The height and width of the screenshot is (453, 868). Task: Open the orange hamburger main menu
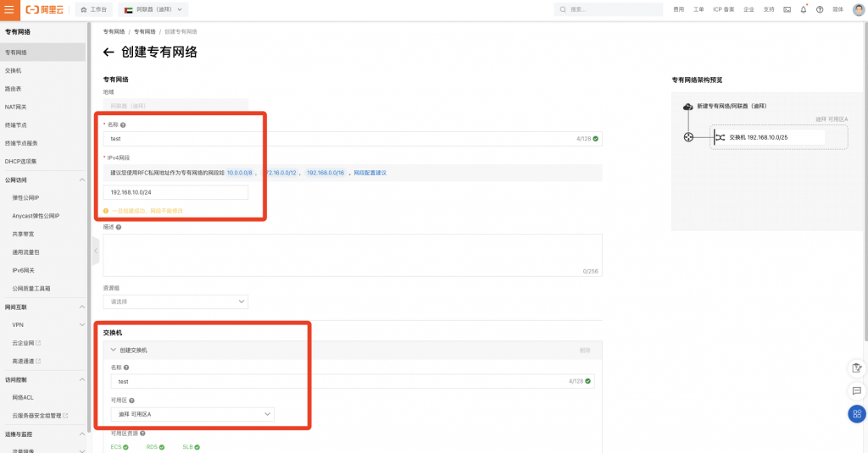(x=9, y=9)
